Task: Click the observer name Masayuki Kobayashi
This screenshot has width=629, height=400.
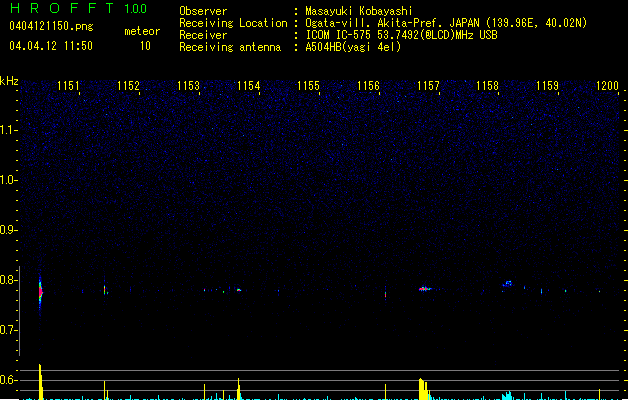Action: [x=359, y=11]
